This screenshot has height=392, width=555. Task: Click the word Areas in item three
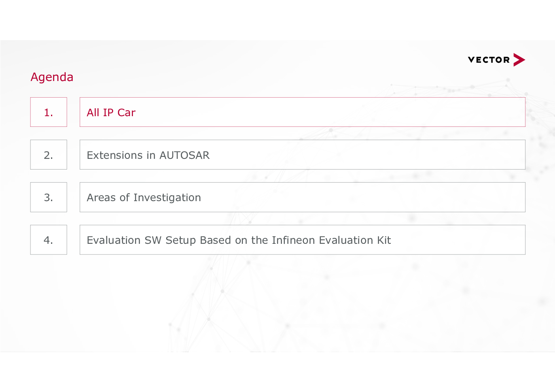tap(101, 198)
